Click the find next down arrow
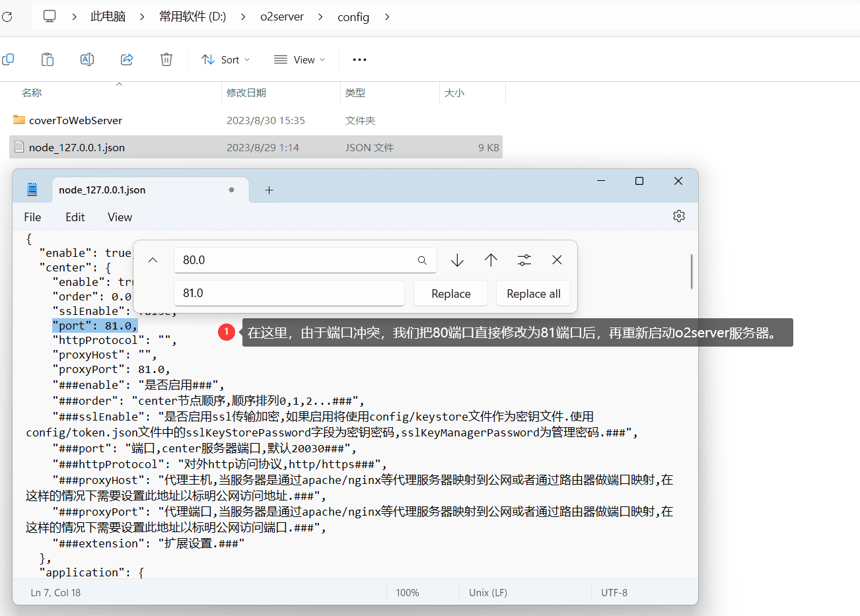The width and height of the screenshot is (860, 616). pyautogui.click(x=457, y=260)
